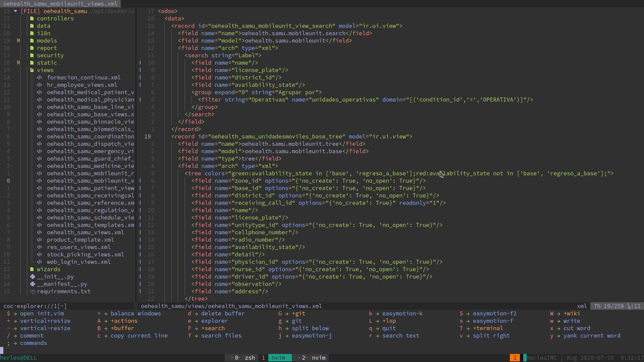This screenshot has height=362, width=644.
Task: Select the oehealth_samu_mobileunit_views.xml buffer tab
Action: point(60,4)
